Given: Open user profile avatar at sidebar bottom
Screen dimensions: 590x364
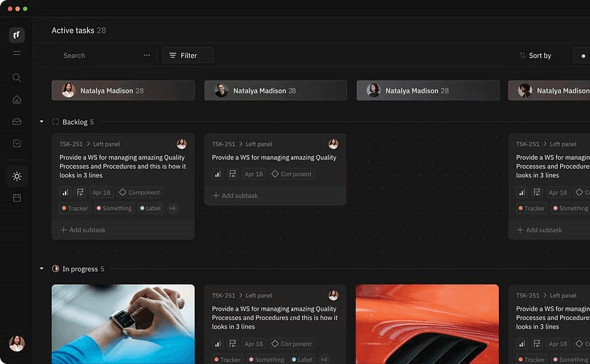Looking at the screenshot, I should click(x=16, y=343).
